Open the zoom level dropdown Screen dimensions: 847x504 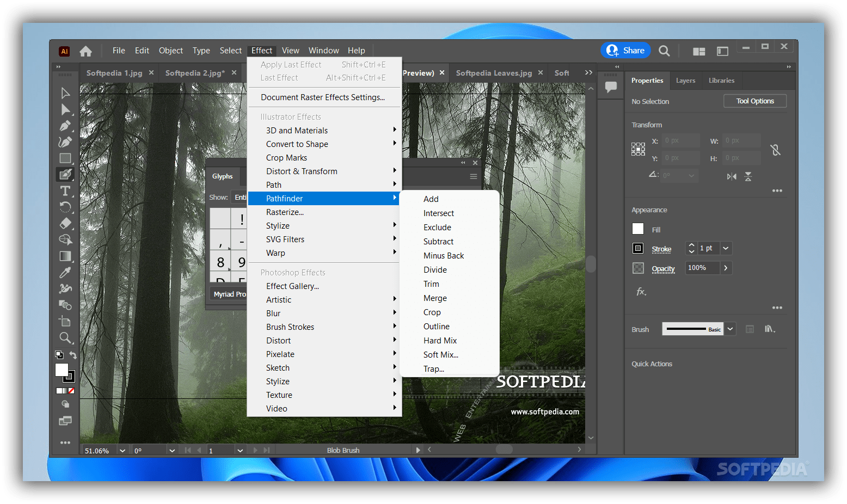[x=122, y=450]
